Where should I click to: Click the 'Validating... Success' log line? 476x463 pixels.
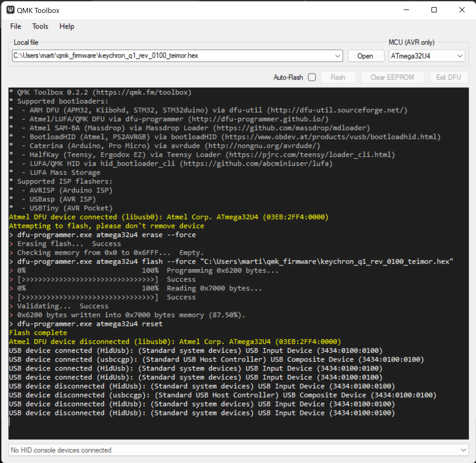click(59, 306)
